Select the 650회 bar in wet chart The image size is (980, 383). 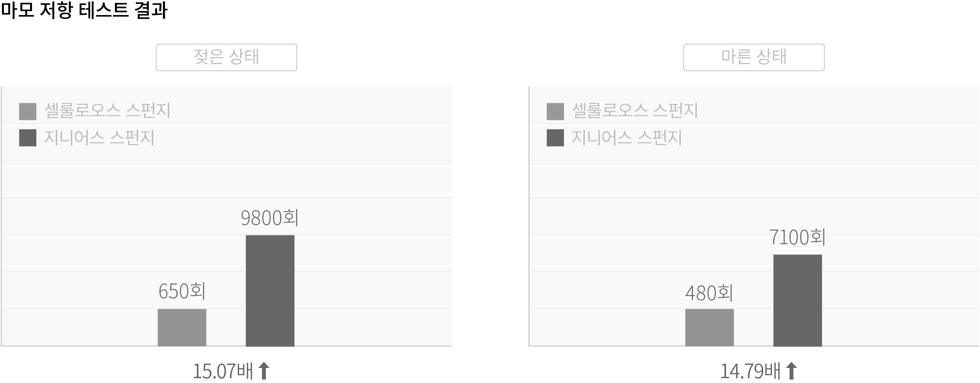(x=182, y=327)
